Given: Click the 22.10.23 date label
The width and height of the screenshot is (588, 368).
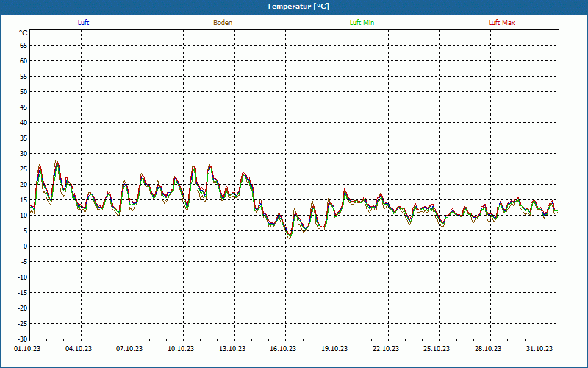Looking at the screenshot, I should click(x=386, y=349).
